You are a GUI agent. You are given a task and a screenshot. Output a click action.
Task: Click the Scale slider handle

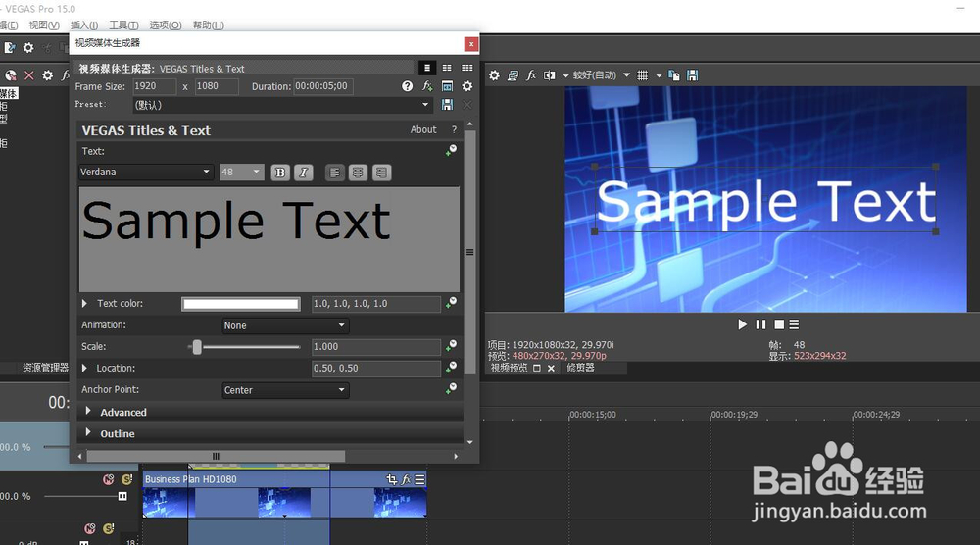pyautogui.click(x=197, y=347)
